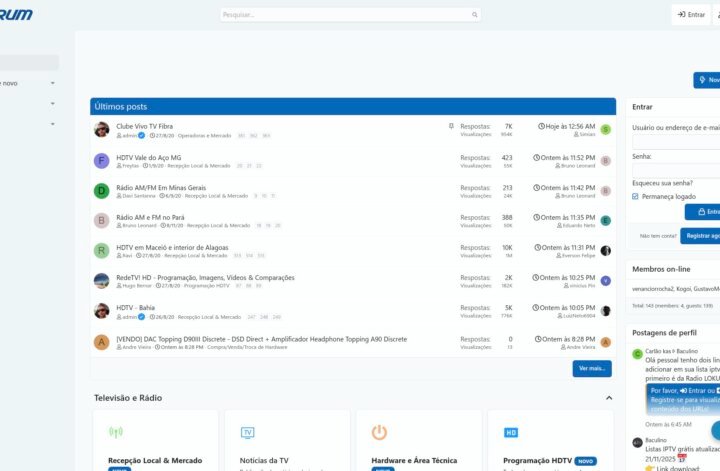
Task: Open the HDTV - Bahia thread
Action: coord(137,308)
